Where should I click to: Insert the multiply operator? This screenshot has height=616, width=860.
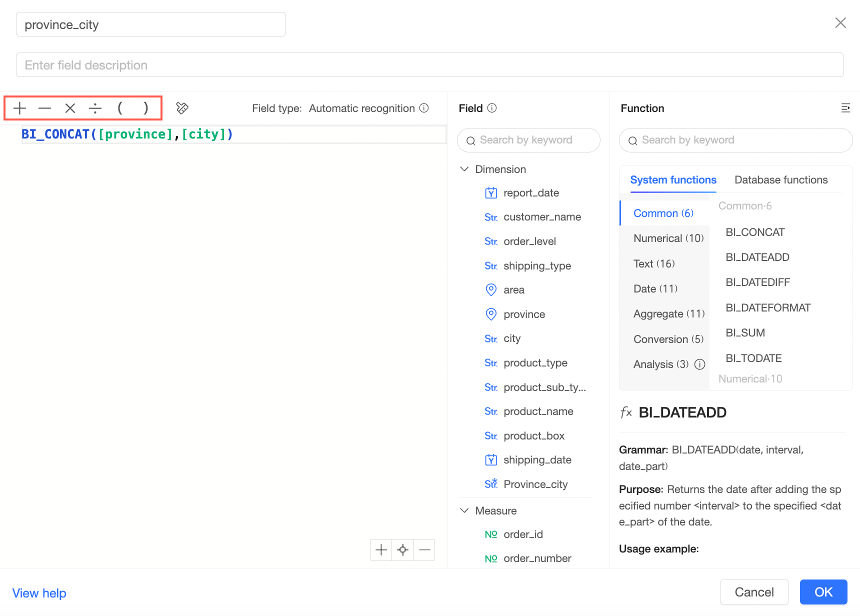(70, 108)
